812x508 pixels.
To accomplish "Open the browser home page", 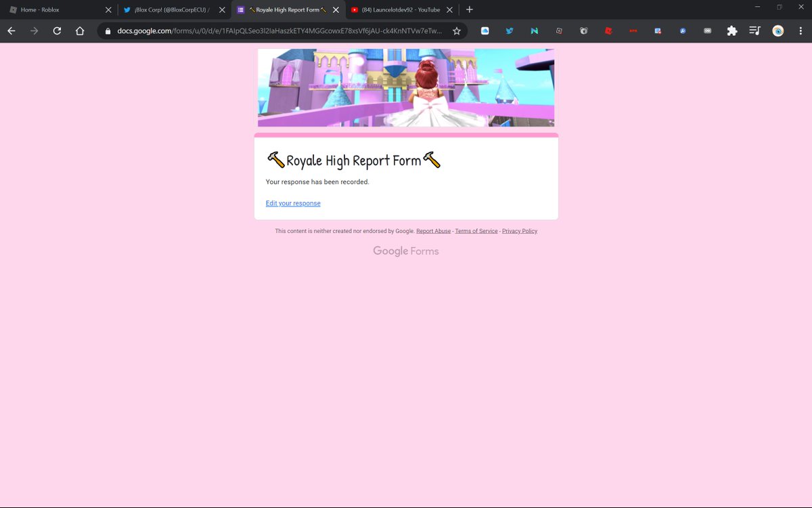I will [80, 30].
